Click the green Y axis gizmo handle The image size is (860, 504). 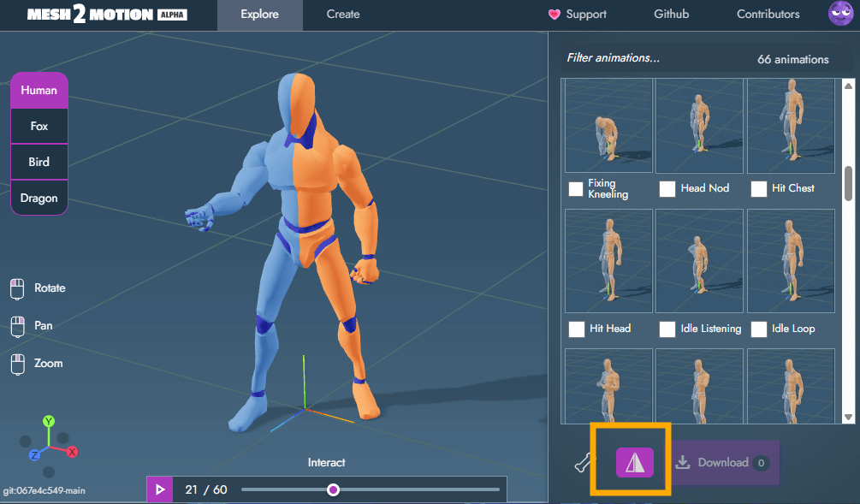[49, 421]
